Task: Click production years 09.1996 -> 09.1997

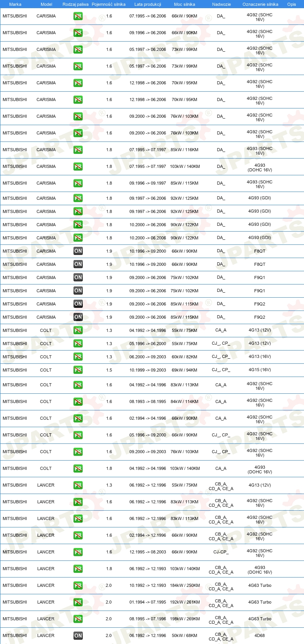Action: click(x=148, y=183)
